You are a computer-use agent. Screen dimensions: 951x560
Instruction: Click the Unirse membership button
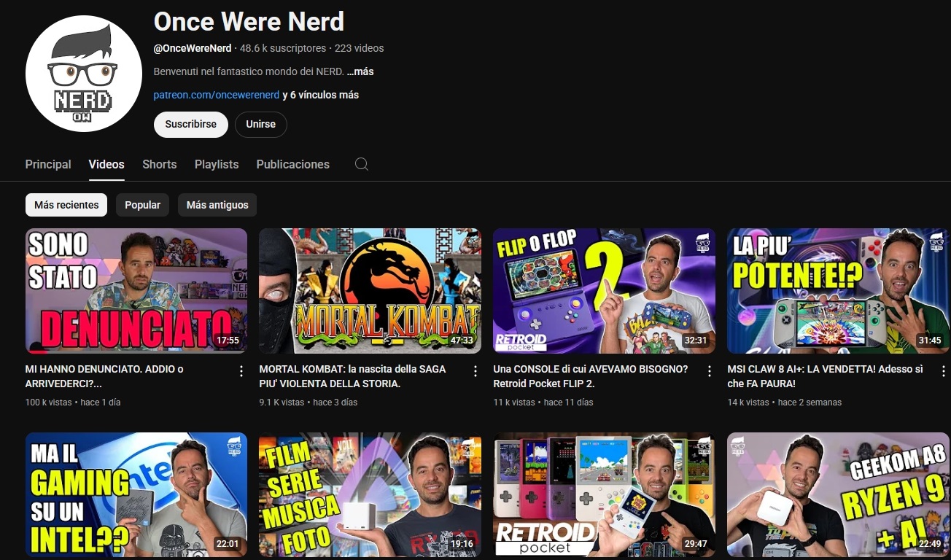(x=261, y=124)
